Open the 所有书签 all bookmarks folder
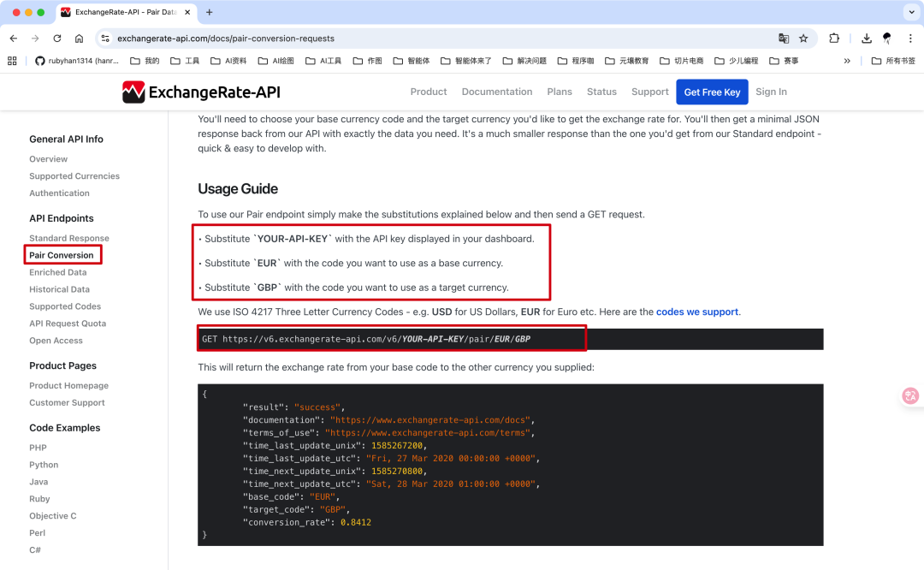 tap(893, 61)
